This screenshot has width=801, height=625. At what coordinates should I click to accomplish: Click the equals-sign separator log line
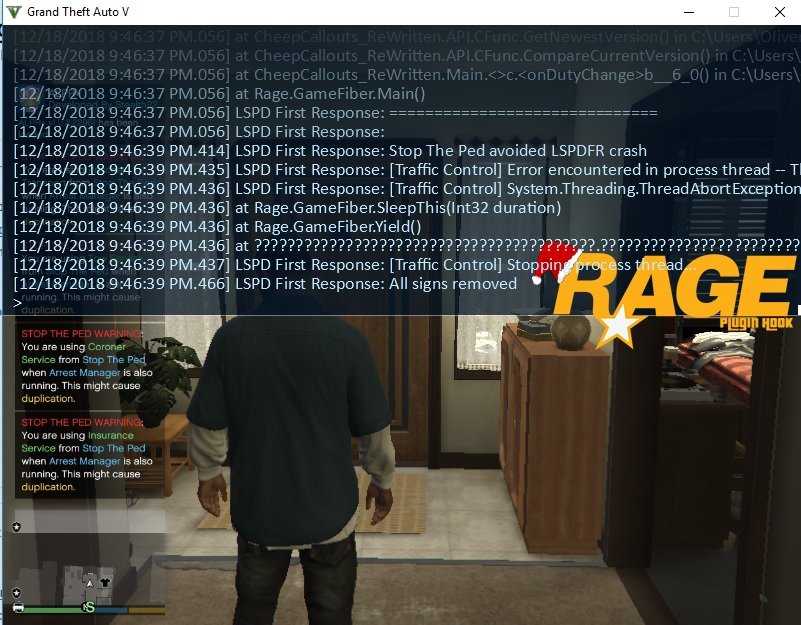click(336, 112)
